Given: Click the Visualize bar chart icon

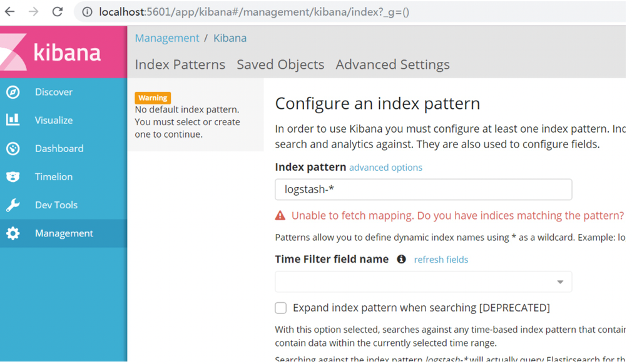Looking at the screenshot, I should tap(13, 120).
